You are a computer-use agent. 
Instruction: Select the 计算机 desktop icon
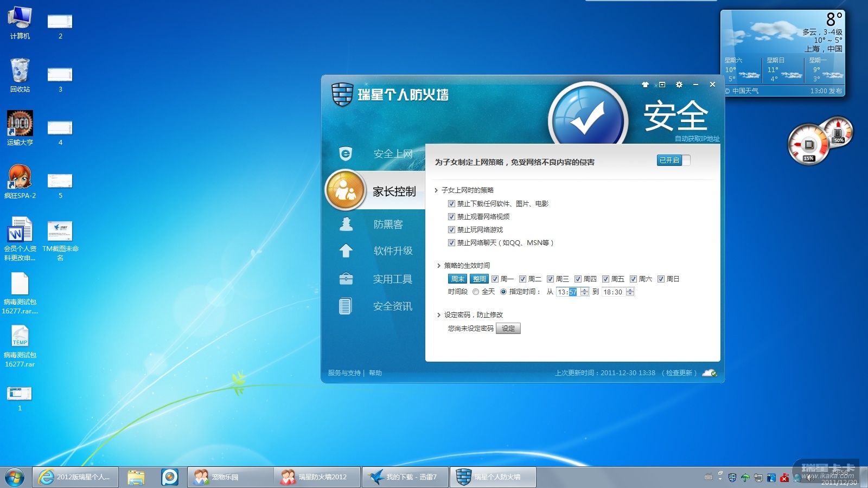[20, 23]
